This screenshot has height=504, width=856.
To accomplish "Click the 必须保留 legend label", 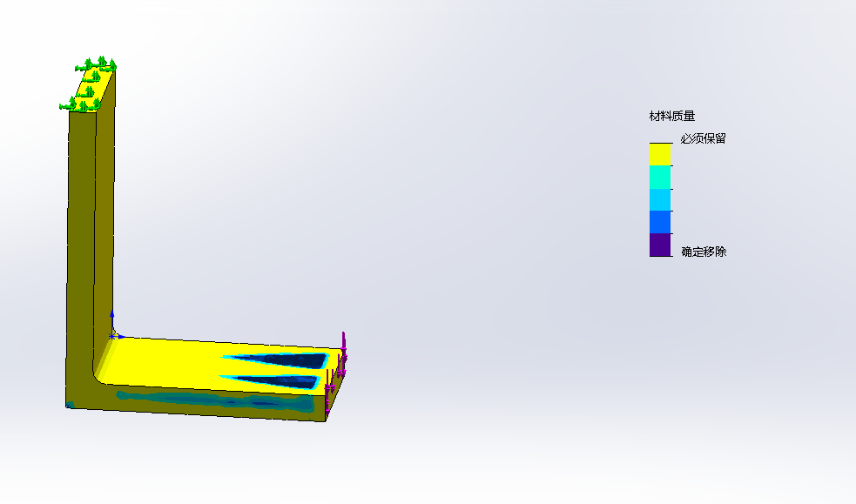I will [703, 138].
